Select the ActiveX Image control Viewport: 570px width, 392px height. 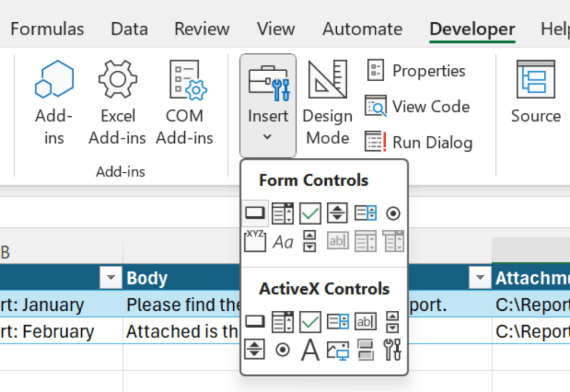[338, 350]
